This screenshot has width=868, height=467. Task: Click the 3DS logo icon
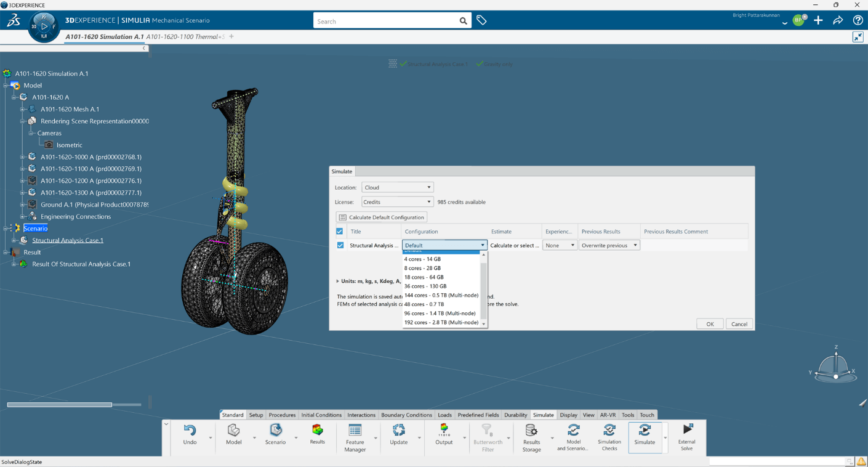pos(14,21)
